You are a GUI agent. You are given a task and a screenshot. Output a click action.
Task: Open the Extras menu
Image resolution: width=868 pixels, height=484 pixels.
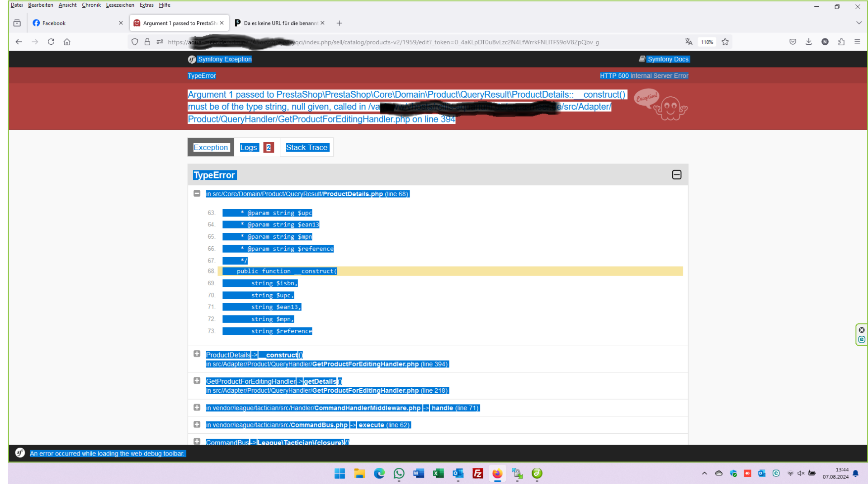point(146,5)
